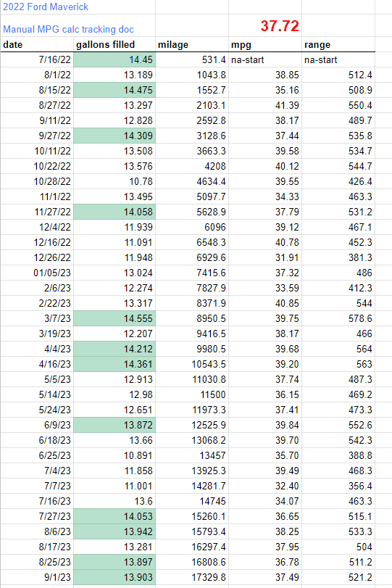Select the milage header cell

point(192,45)
